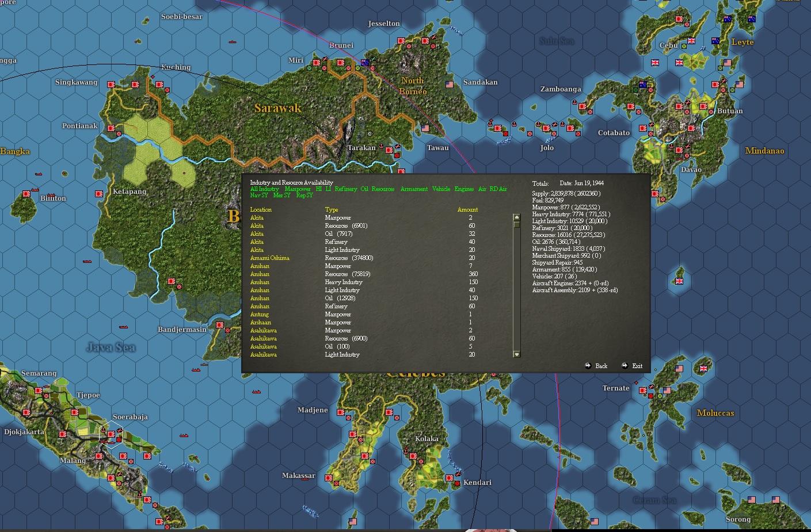Select the Japanese flag marker below Jesselton

coord(401,41)
